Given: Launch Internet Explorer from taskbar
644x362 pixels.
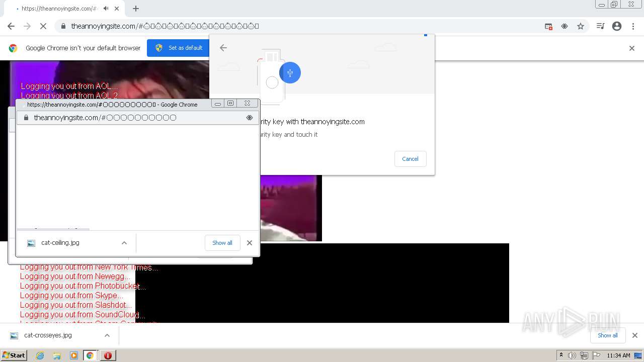Looking at the screenshot, I should [40, 355].
